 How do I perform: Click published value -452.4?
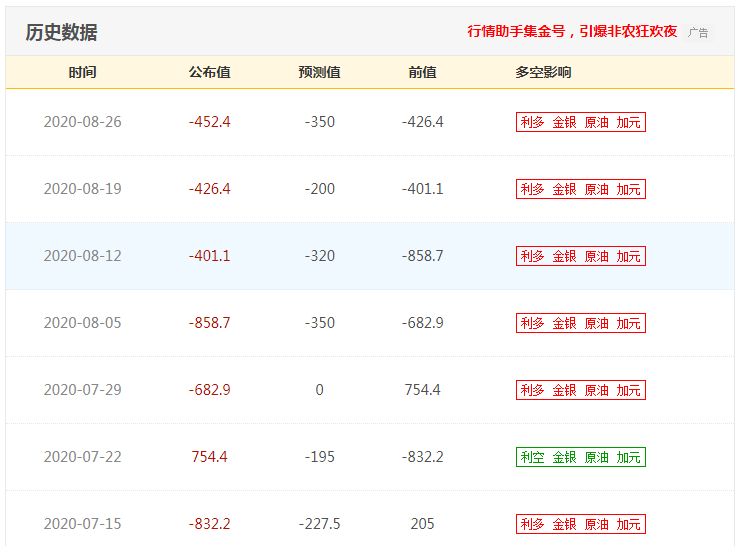(210, 122)
